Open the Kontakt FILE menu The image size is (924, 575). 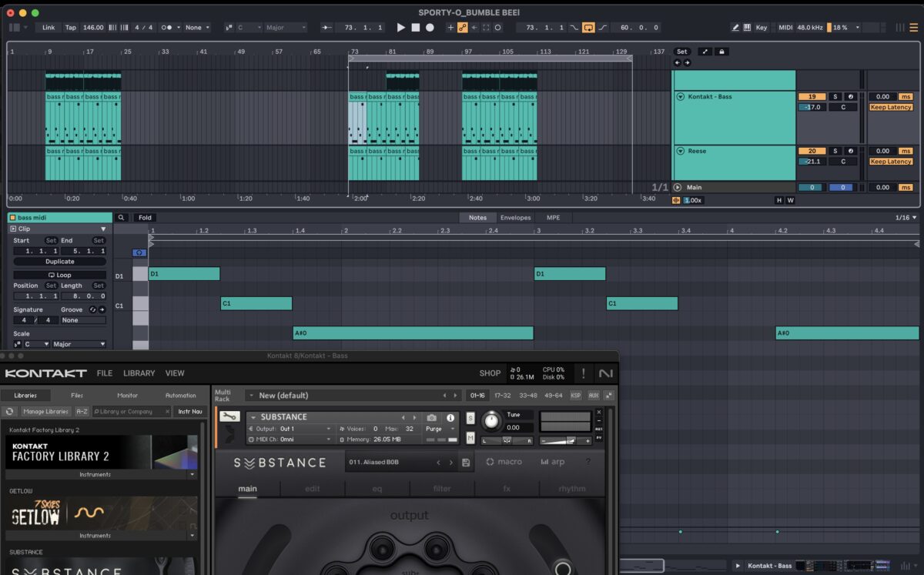pyautogui.click(x=105, y=373)
